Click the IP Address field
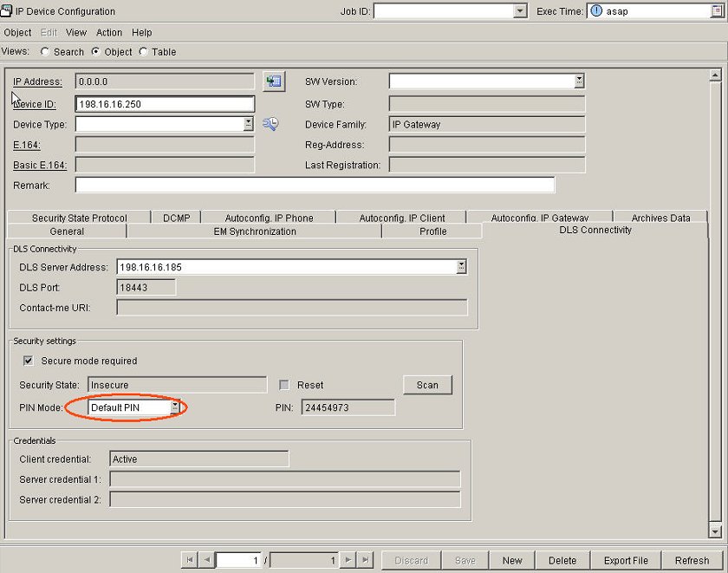 click(x=165, y=81)
